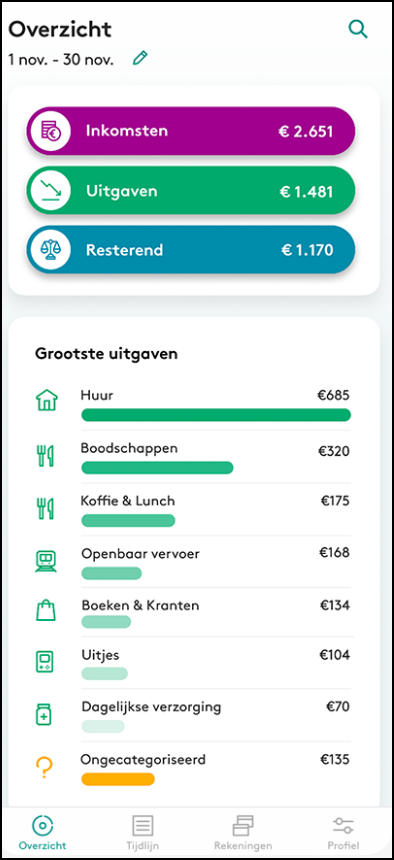The width and height of the screenshot is (394, 860).
Task: Open the Uitgaven € 1.481 button
Action: click(x=191, y=191)
